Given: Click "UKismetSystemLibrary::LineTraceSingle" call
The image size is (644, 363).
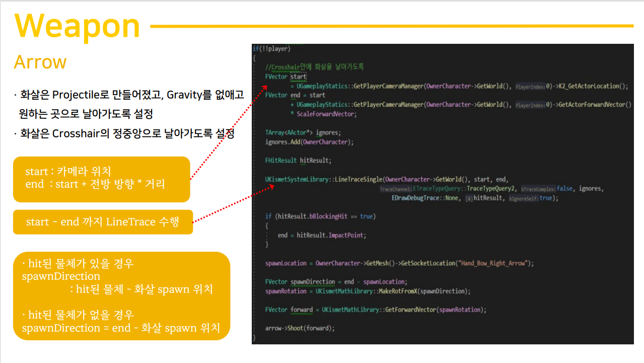Looking at the screenshot, I should (x=324, y=179).
